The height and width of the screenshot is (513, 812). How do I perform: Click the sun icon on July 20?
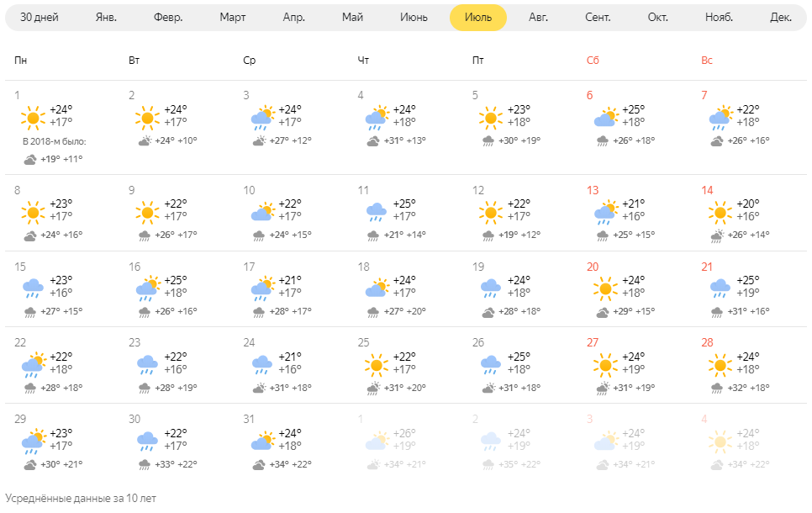pyautogui.click(x=605, y=288)
